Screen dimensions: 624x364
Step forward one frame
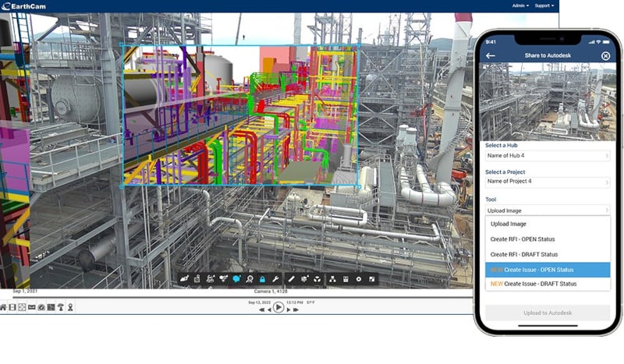pyautogui.click(x=289, y=309)
